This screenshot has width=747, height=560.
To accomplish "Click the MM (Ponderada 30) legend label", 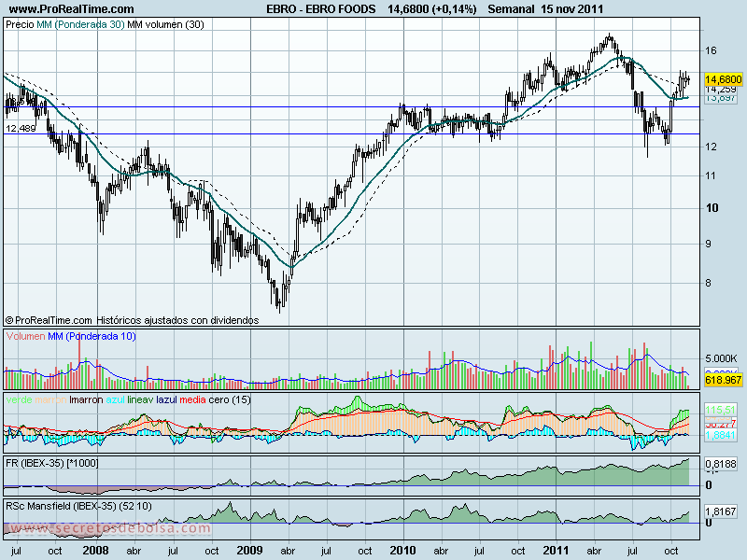I will (80, 24).
